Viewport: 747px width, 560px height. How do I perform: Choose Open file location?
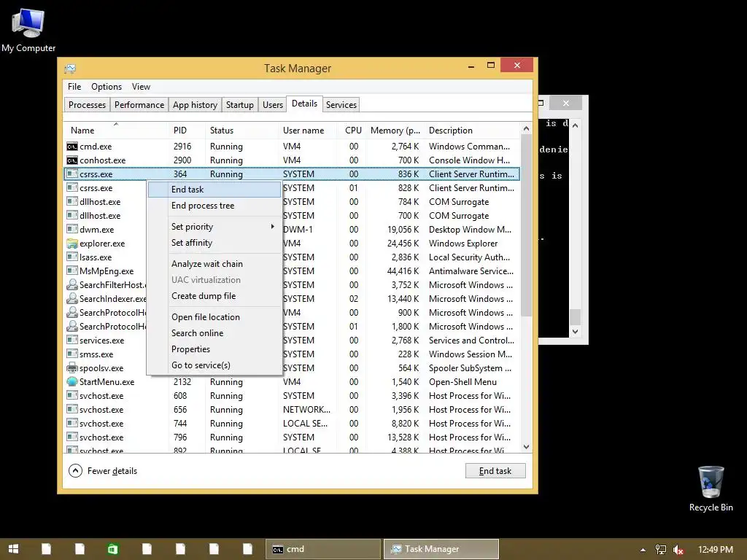[214, 317]
